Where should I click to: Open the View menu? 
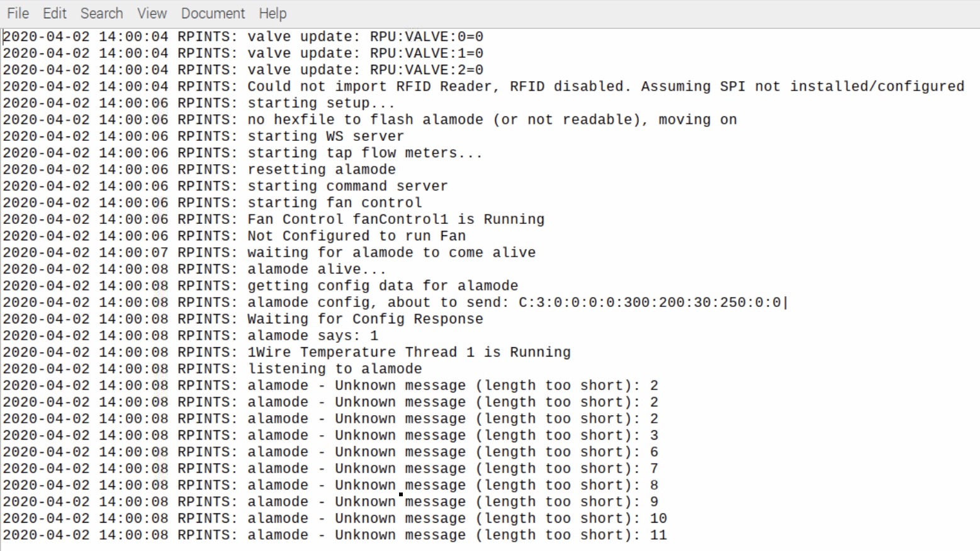click(152, 13)
